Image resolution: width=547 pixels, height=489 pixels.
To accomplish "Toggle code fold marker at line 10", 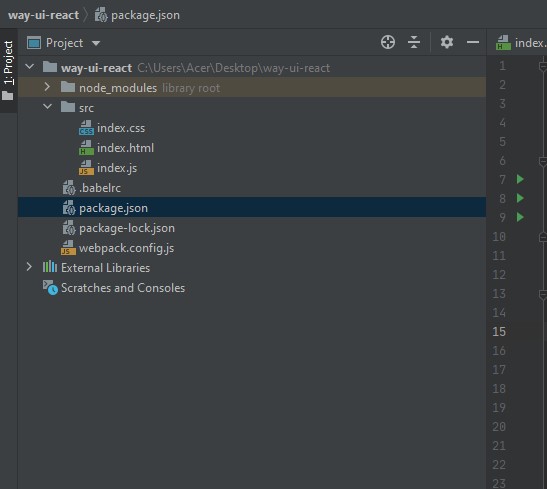I will point(543,237).
